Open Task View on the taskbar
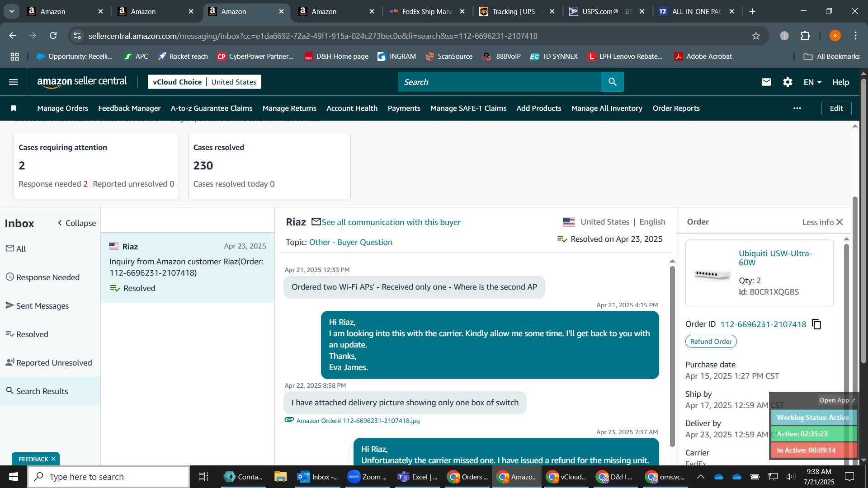This screenshot has width=868, height=488. (203, 477)
